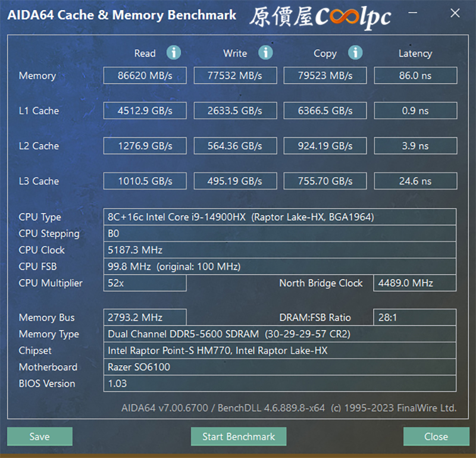Screen dimensions: 476x458
Task: Click the window title AIDA64 Cache & Memory Benchmark
Action: point(122,15)
